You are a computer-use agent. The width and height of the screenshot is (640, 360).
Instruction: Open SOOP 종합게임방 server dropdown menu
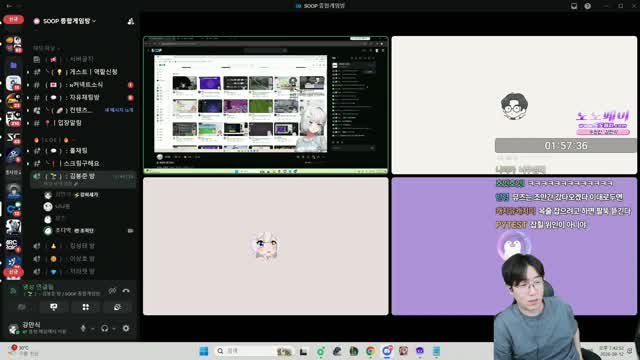click(x=65, y=21)
